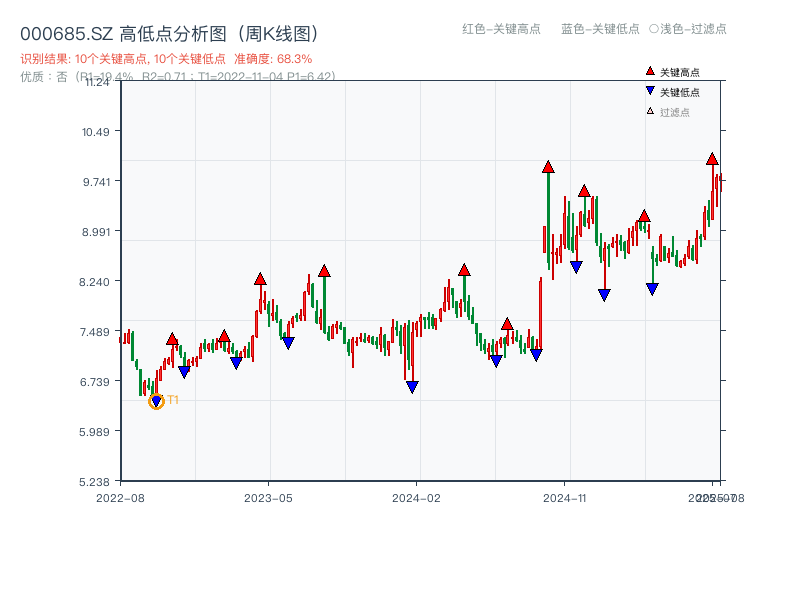This screenshot has height=600, width=800.
Task: Click red high triangle just left of 2024-11
Action: [548, 167]
